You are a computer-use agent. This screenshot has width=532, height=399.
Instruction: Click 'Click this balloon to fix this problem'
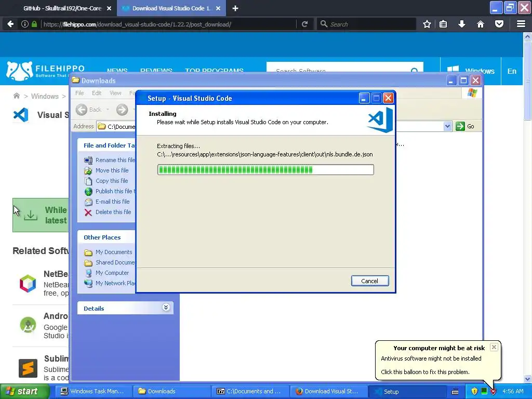[x=425, y=372]
